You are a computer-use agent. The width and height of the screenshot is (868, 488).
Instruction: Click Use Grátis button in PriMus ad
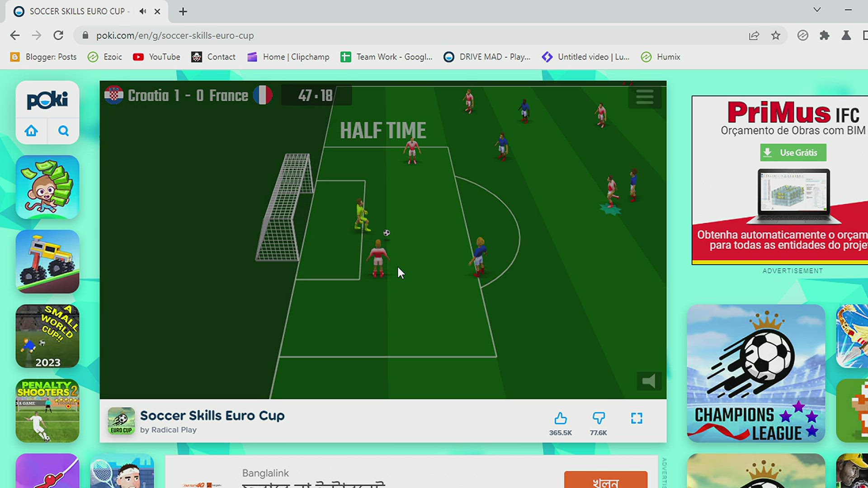(x=793, y=153)
